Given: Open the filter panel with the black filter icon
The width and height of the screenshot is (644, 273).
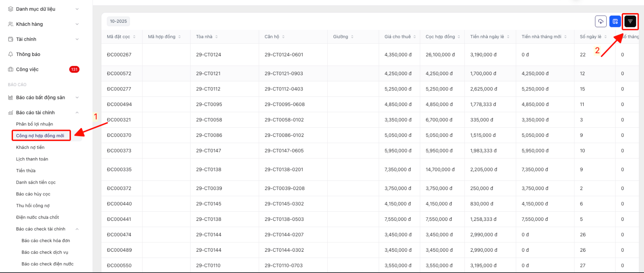Looking at the screenshot, I should [630, 22].
